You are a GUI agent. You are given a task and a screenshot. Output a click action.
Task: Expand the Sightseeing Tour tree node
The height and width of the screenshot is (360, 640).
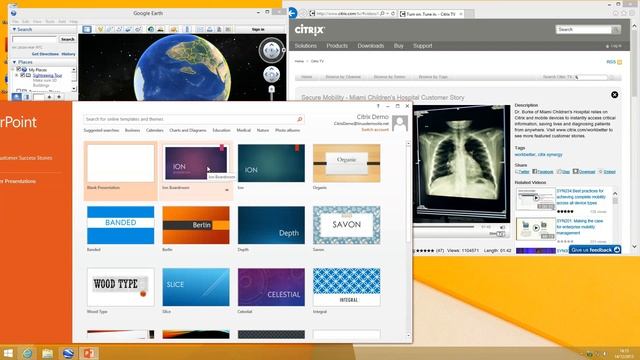pos(17,76)
